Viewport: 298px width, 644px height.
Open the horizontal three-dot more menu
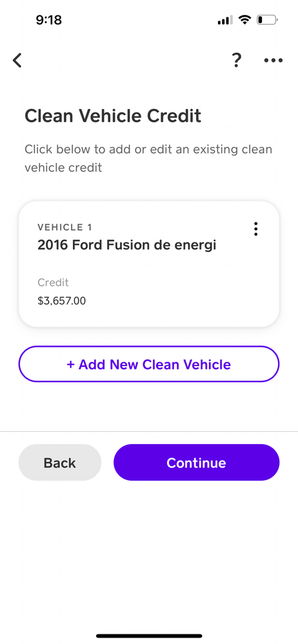click(x=273, y=61)
